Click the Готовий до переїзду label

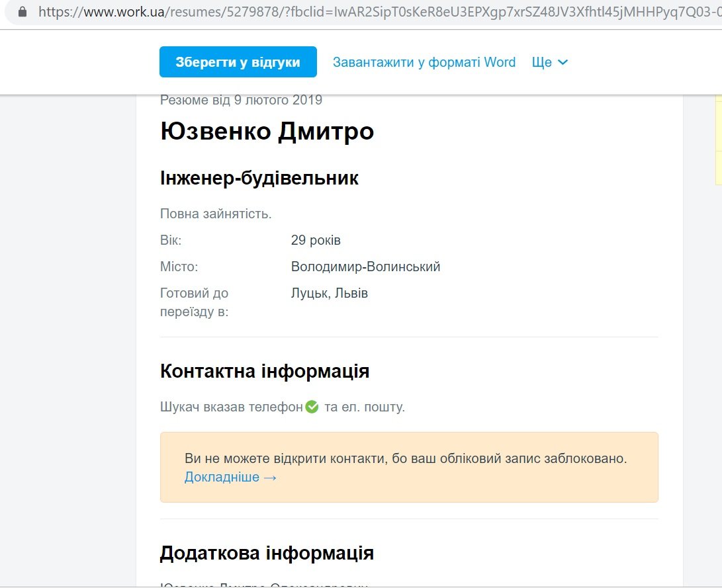click(194, 302)
